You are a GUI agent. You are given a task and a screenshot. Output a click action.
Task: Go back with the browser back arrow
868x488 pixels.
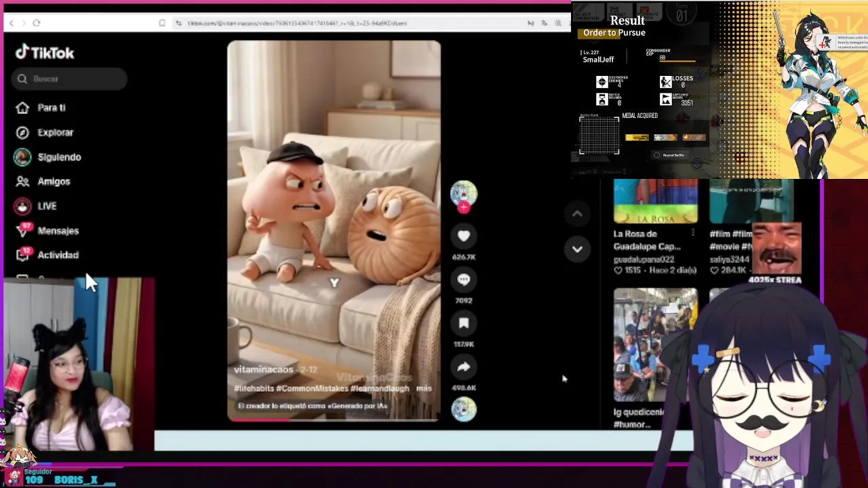tap(11, 23)
